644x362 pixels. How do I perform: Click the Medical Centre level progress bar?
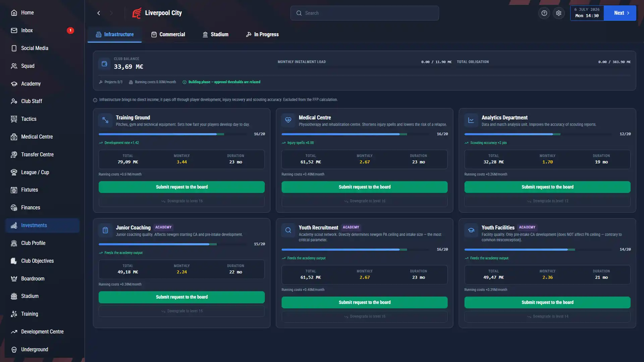click(356, 134)
